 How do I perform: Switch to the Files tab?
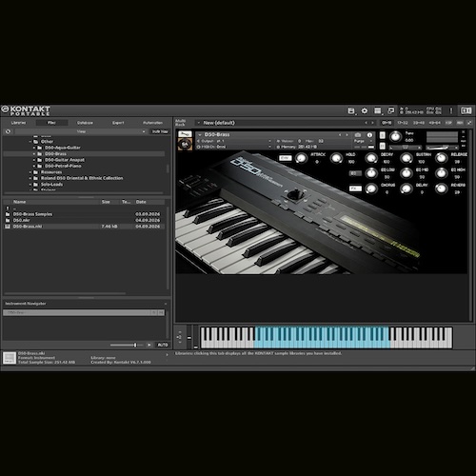tap(51, 123)
